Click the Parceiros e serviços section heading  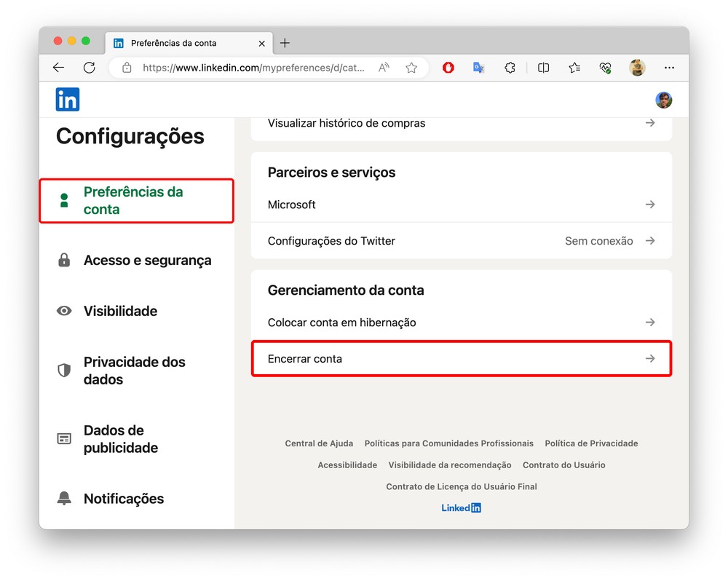[x=331, y=173]
